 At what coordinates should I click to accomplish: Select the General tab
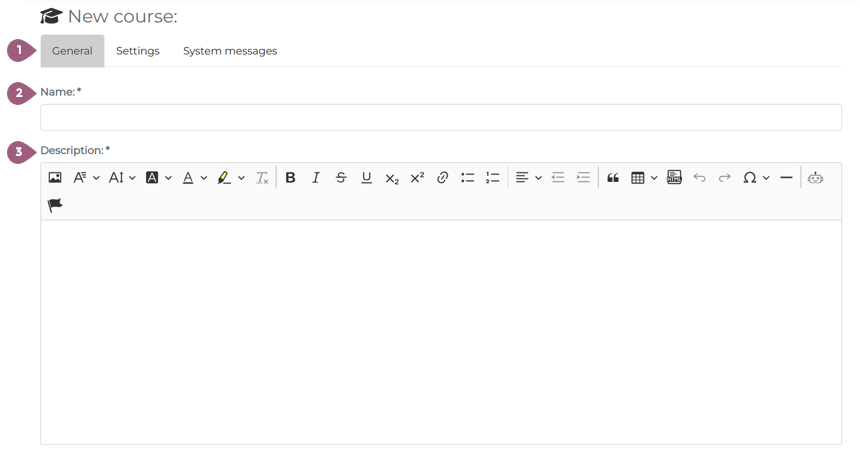click(72, 51)
